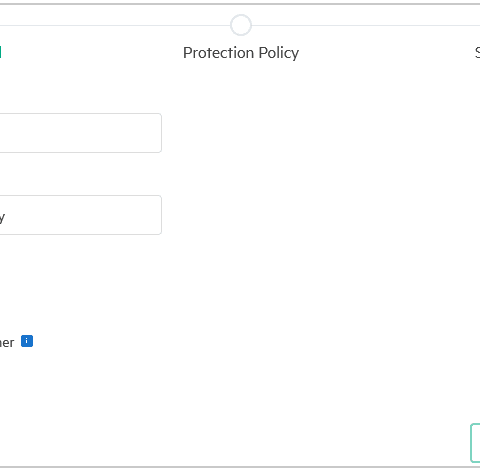The height and width of the screenshot is (471, 480).
Task: Jump to the Protection Policy stage via its heading
Action: coord(241,53)
